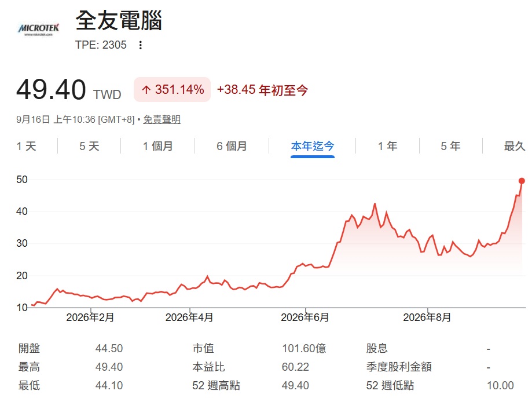Switch to the 1 天 time range tab
The width and height of the screenshot is (532, 398).
pos(27,147)
